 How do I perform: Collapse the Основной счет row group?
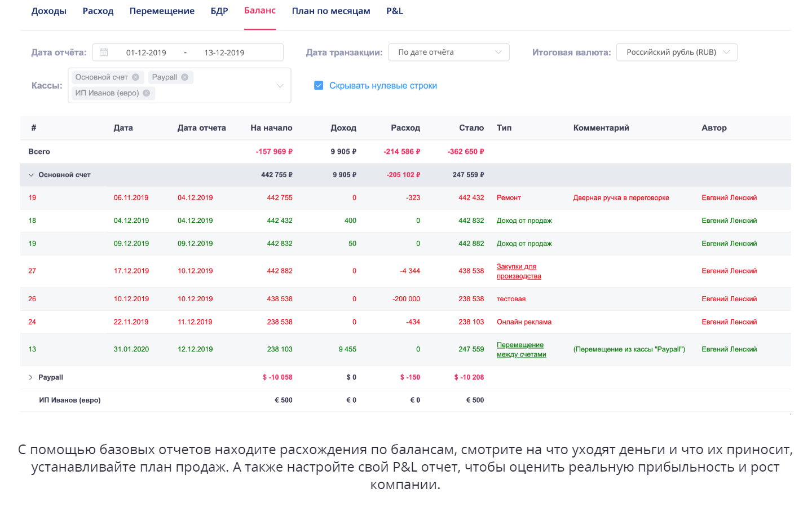tap(31, 175)
